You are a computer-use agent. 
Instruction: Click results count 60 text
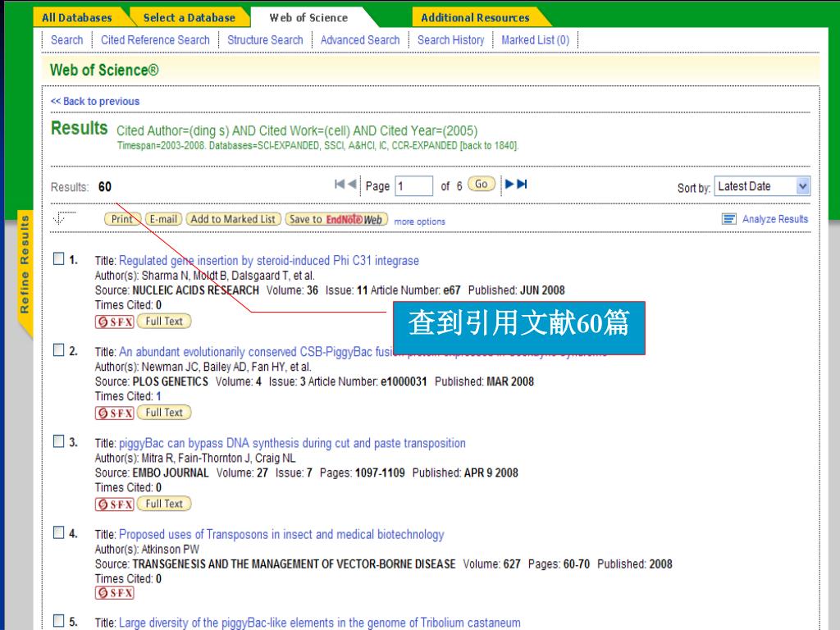[104, 187]
